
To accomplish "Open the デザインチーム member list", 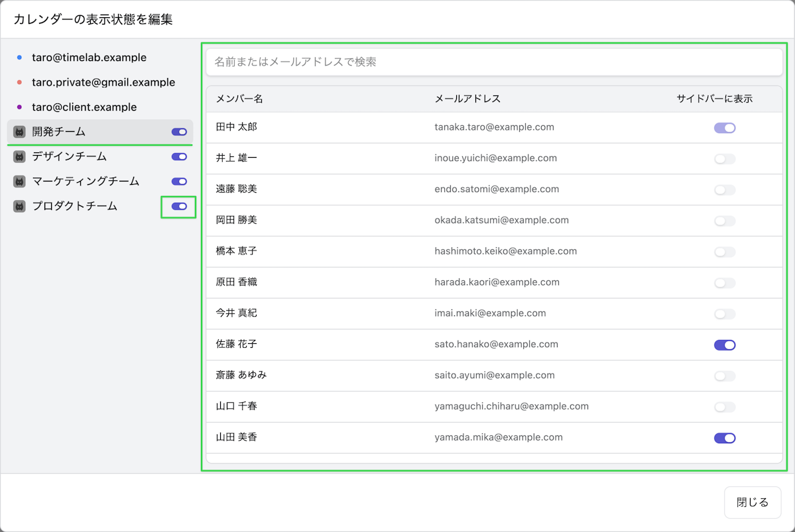I will 100,156.
